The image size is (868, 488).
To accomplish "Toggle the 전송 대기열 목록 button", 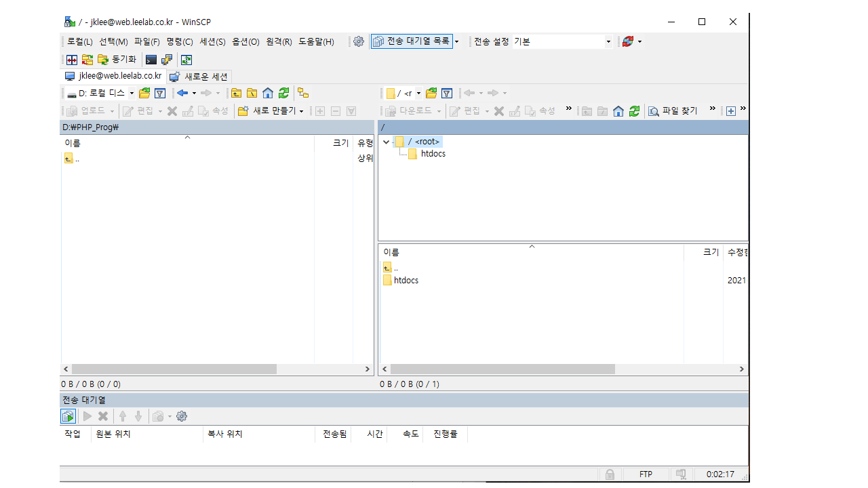I will click(x=412, y=41).
